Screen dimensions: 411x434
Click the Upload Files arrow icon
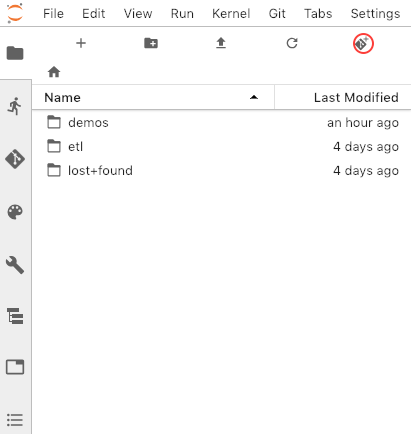221,43
